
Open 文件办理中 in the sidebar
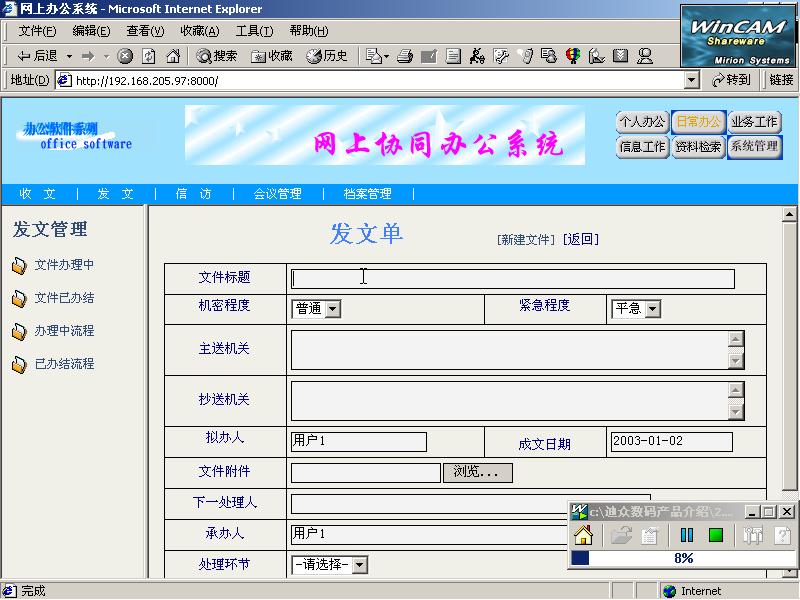coord(64,265)
